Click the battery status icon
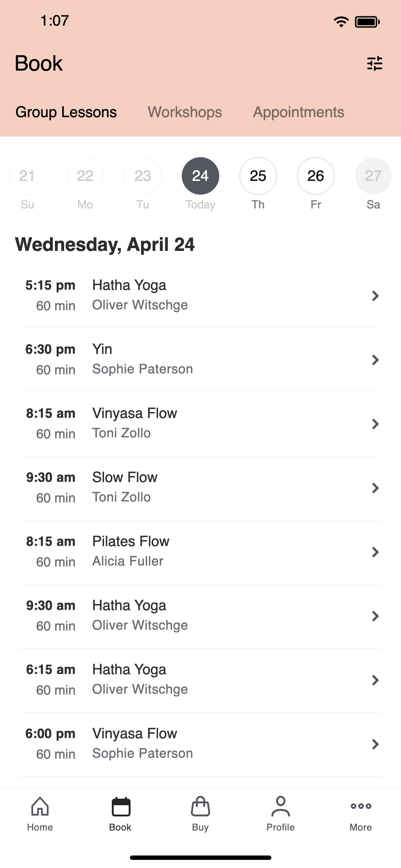Image resolution: width=401 pixels, height=868 pixels. coord(367,22)
